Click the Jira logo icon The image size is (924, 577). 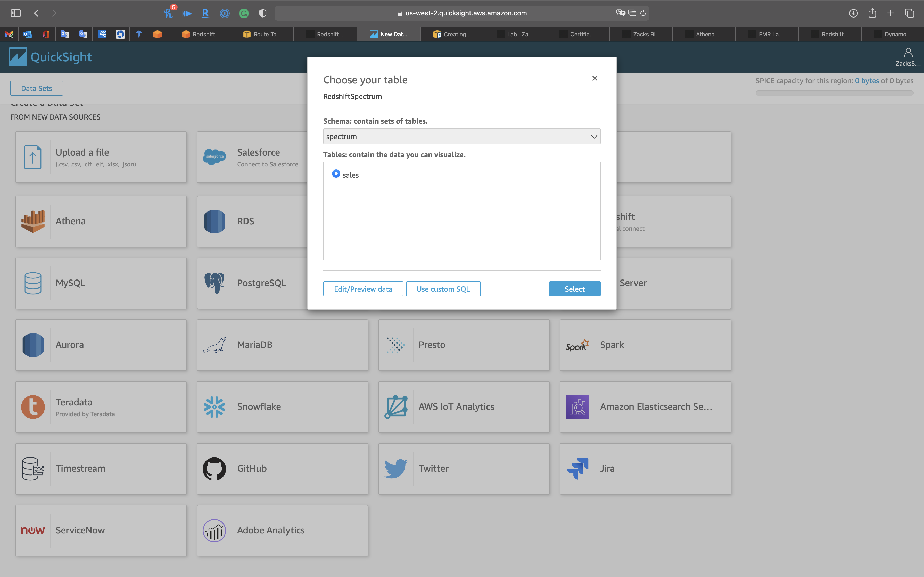tap(577, 469)
